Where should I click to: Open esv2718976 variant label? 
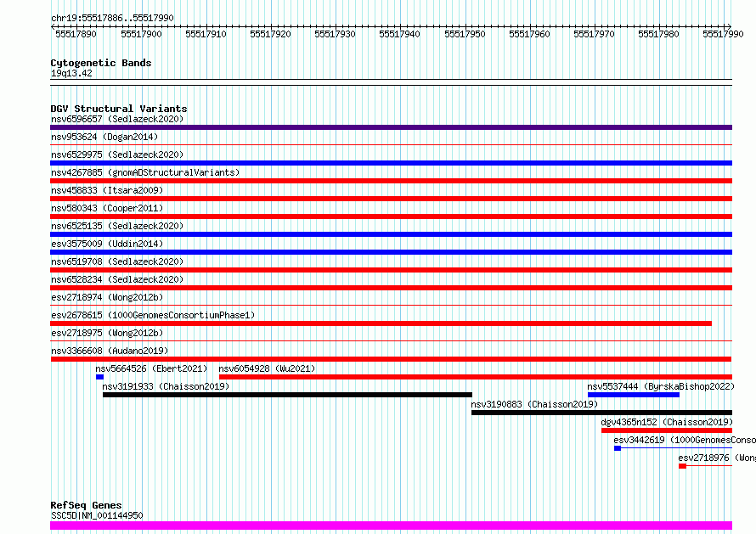point(717,458)
